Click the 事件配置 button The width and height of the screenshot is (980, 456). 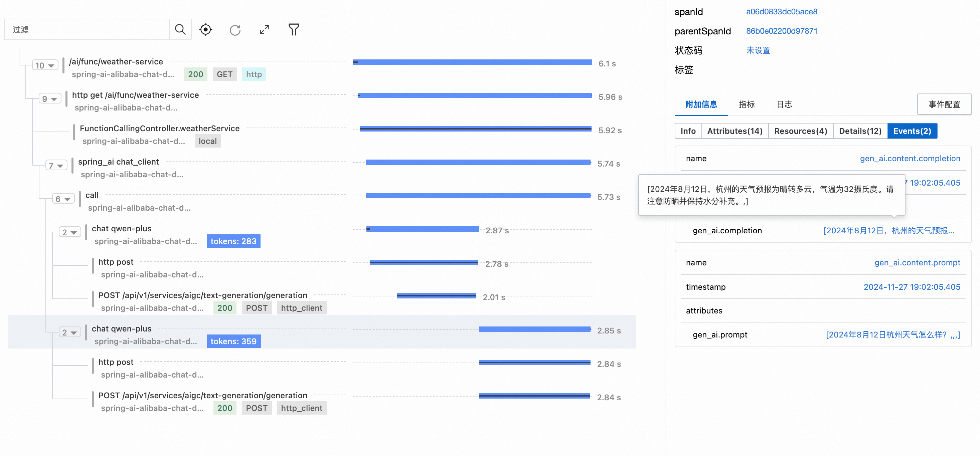pos(945,104)
